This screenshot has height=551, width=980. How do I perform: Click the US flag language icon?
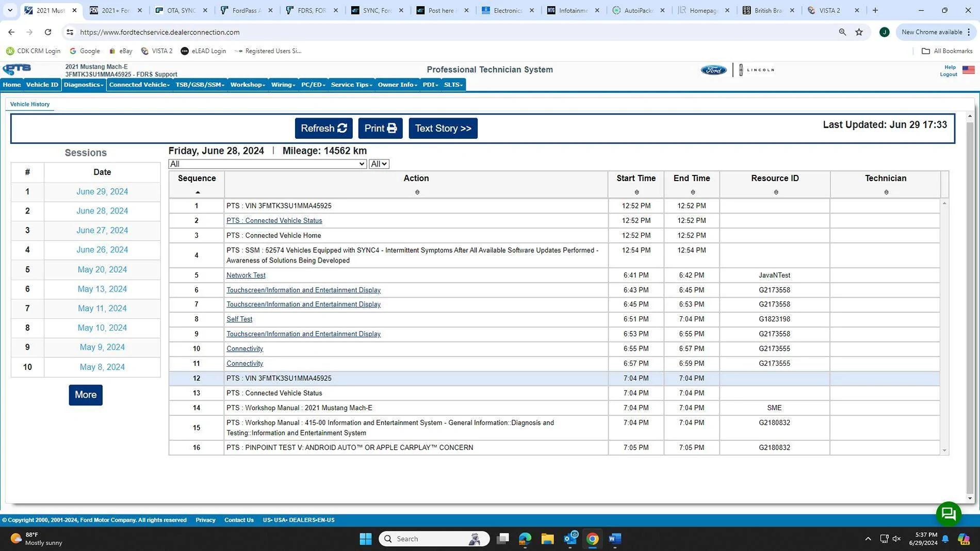click(968, 70)
